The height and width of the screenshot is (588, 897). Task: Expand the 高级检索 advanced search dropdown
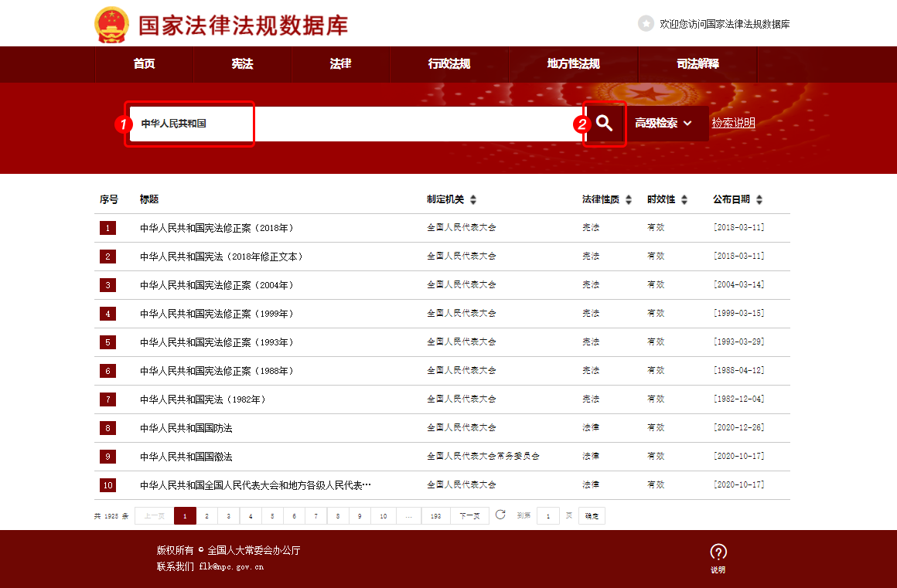[663, 124]
